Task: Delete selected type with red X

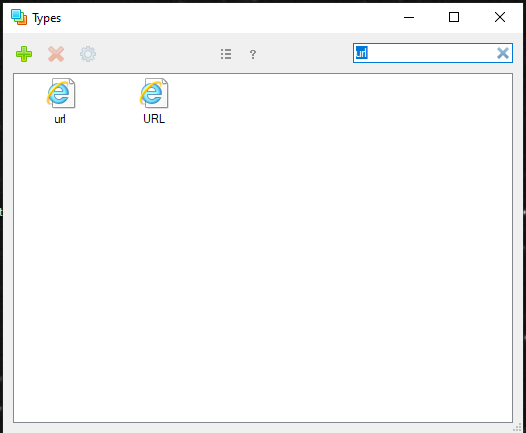Action: pos(56,54)
